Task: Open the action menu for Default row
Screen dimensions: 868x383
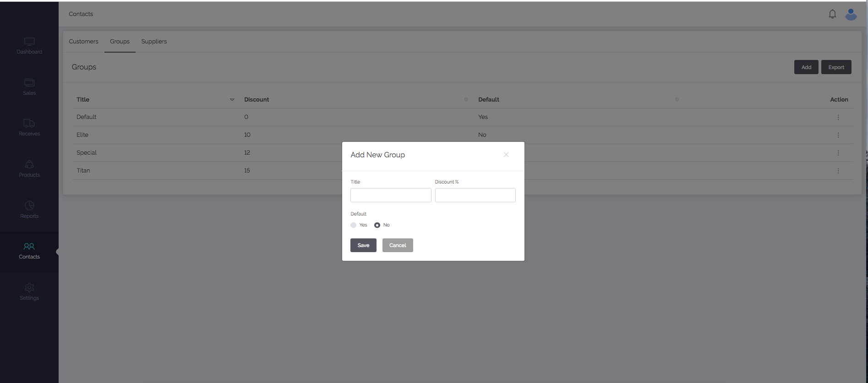Action: pos(838,117)
